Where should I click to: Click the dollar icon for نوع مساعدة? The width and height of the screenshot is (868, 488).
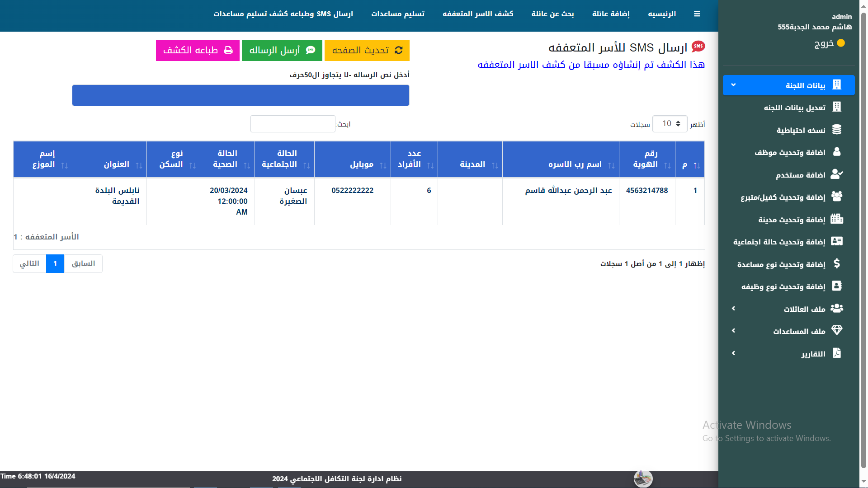click(x=837, y=264)
